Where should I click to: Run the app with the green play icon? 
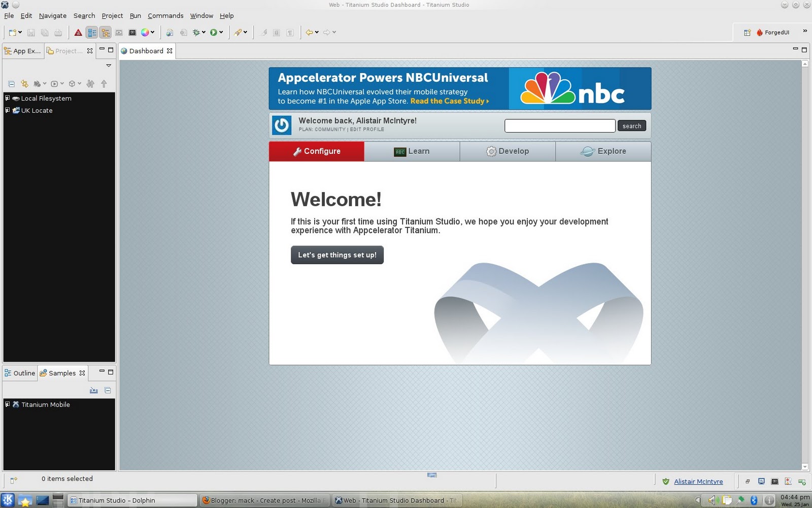coord(213,31)
